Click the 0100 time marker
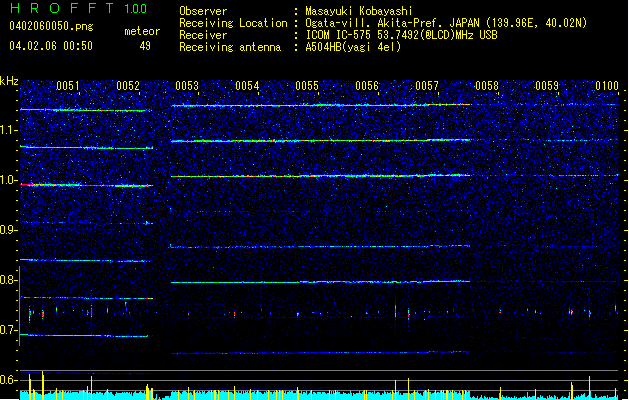Image resolution: width=629 pixels, height=400 pixels. coord(607,86)
